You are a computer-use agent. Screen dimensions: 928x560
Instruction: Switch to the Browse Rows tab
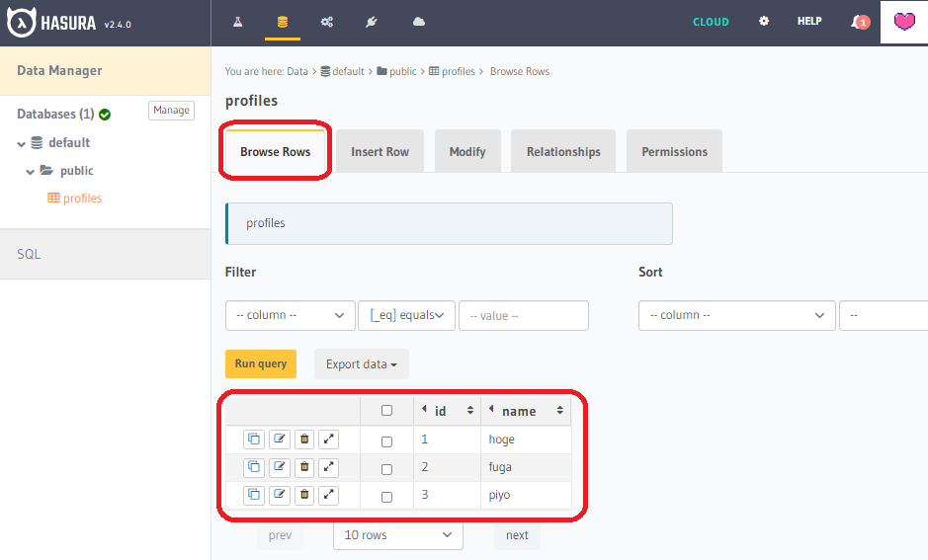coord(275,151)
